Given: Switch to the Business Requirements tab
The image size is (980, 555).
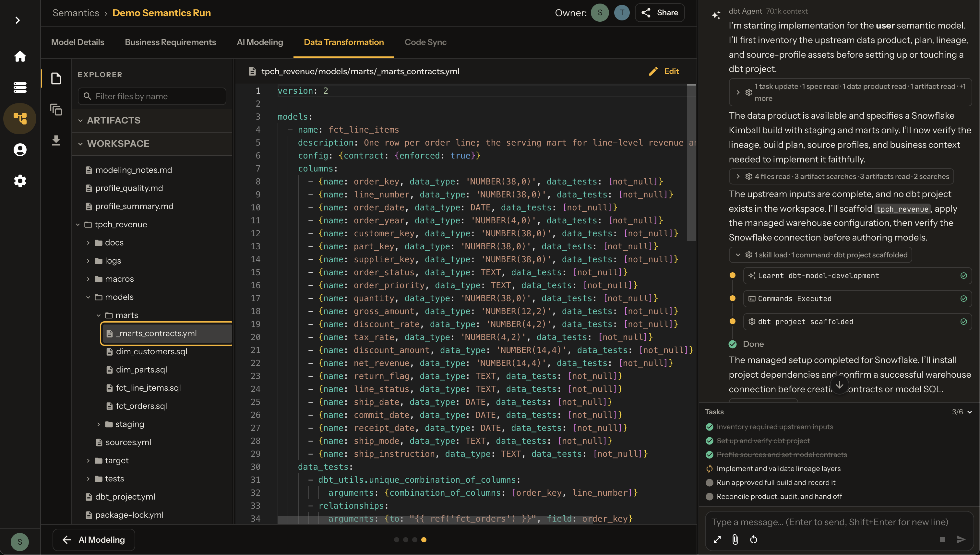Looking at the screenshot, I should click(x=171, y=42).
